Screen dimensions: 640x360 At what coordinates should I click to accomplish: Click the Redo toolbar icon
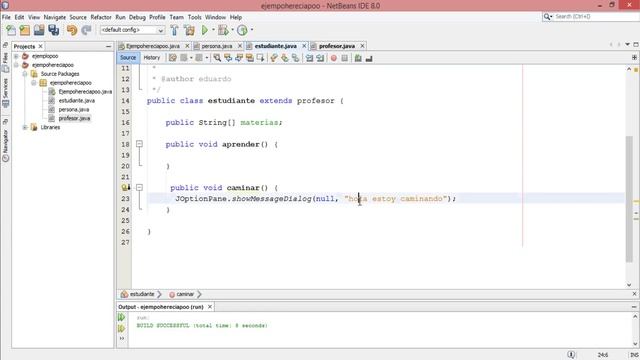(x=86, y=30)
